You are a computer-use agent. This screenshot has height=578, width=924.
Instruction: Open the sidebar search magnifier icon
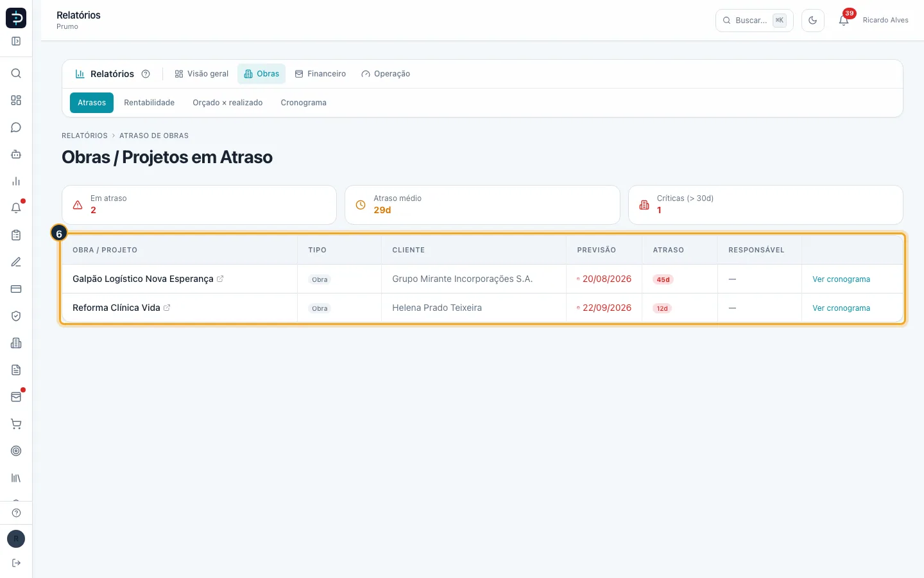pyautogui.click(x=16, y=73)
